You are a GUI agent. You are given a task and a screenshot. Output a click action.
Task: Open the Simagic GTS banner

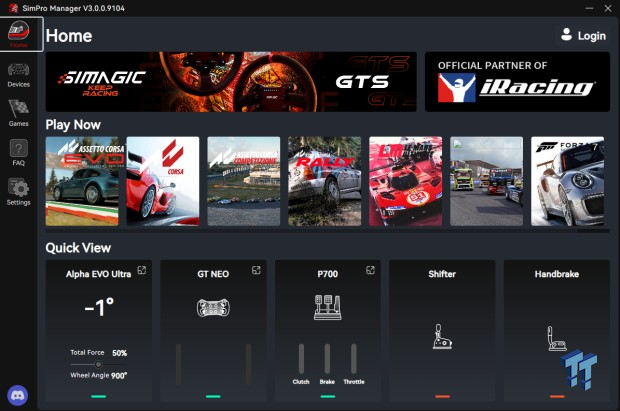231,82
